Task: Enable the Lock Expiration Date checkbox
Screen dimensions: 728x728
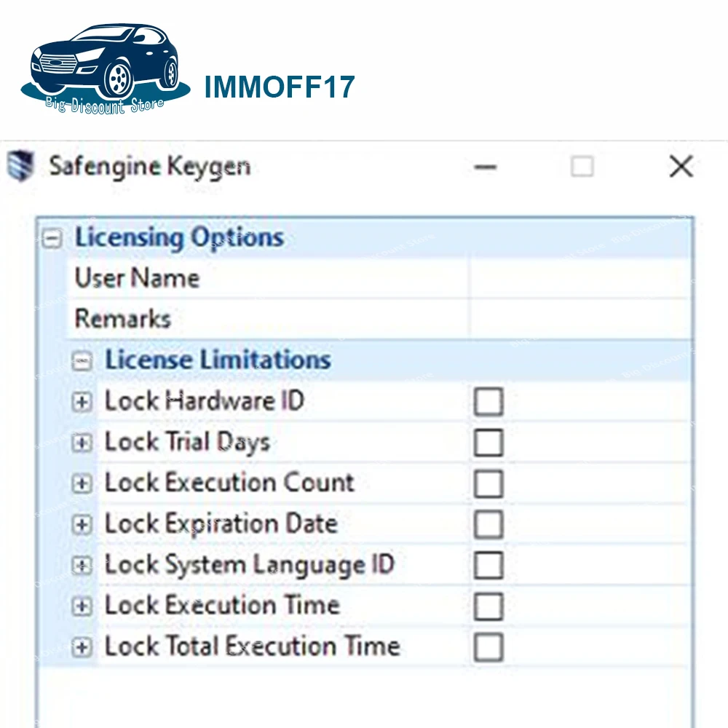Action: pyautogui.click(x=488, y=524)
